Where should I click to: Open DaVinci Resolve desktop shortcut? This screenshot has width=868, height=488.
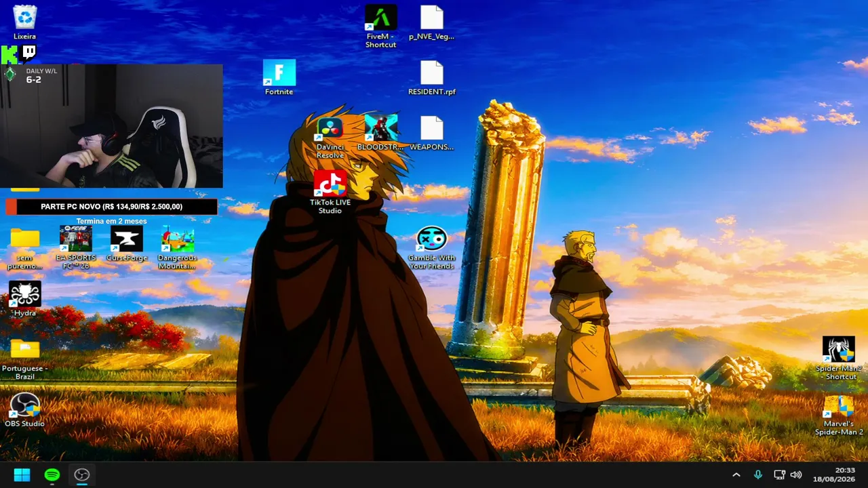pos(330,138)
